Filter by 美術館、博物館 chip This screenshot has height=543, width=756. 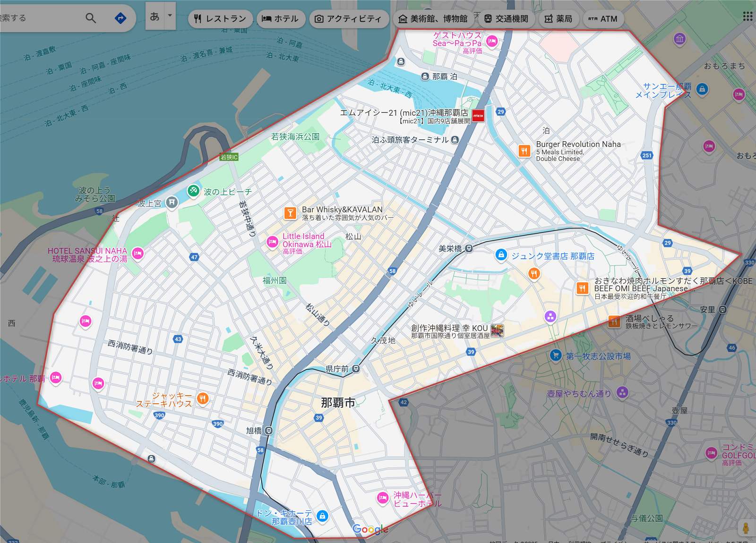click(433, 19)
